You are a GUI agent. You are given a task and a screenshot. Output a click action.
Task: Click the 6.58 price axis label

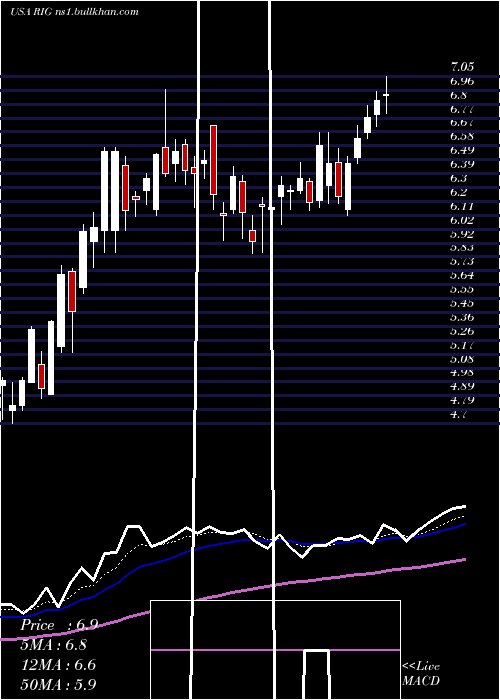pyautogui.click(x=462, y=137)
